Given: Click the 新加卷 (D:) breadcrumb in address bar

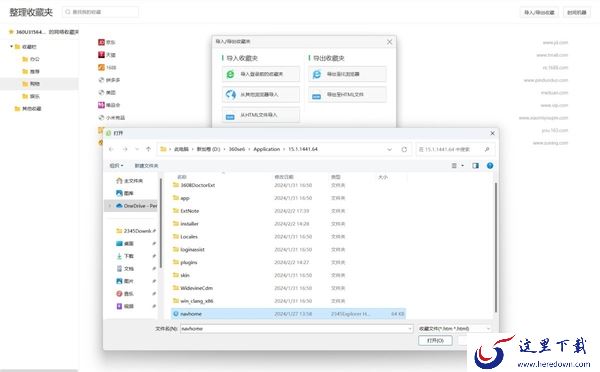Looking at the screenshot, I should click(x=208, y=149).
